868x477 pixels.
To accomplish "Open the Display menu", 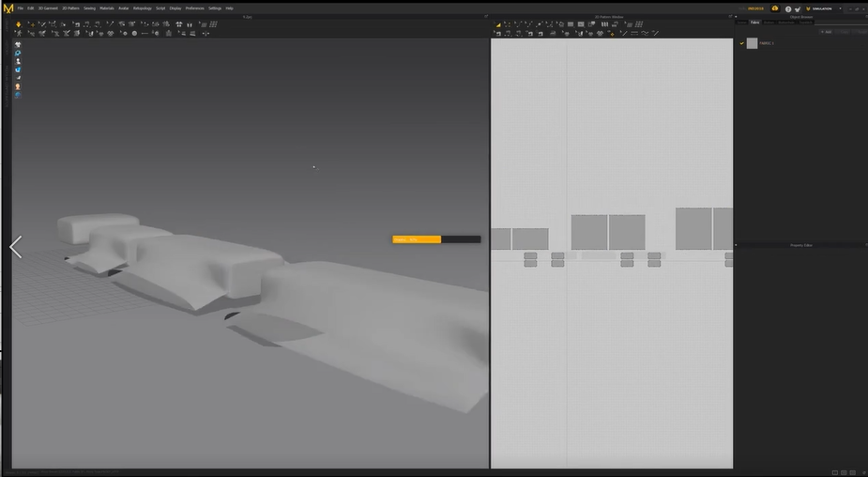I will click(175, 8).
